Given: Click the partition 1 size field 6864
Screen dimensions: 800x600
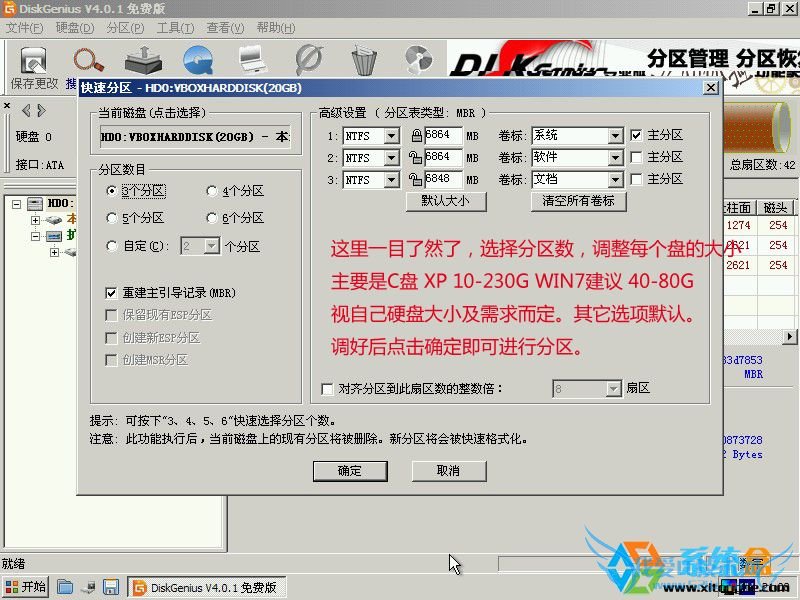Looking at the screenshot, I should 443,135.
